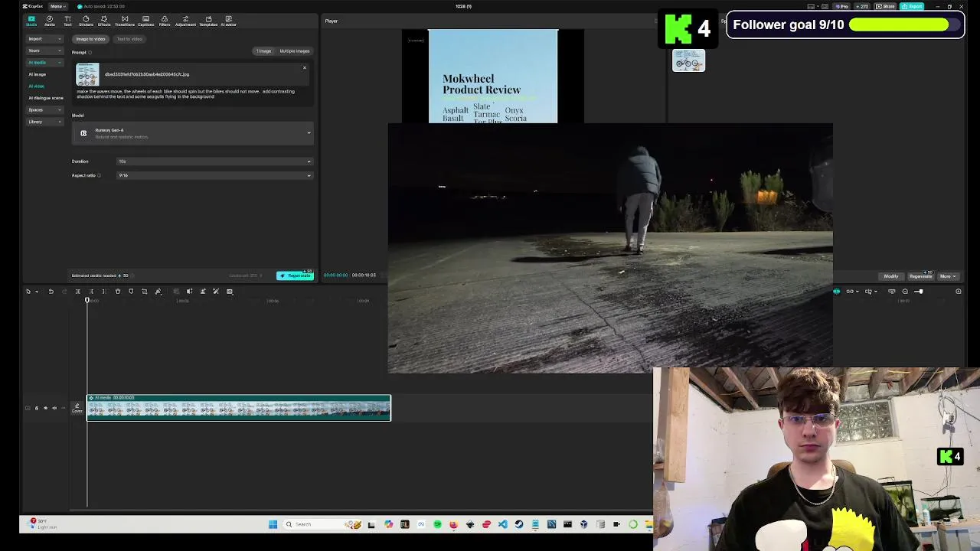Click the Cover edit icon on track
The height and width of the screenshot is (551, 980).
point(77,408)
